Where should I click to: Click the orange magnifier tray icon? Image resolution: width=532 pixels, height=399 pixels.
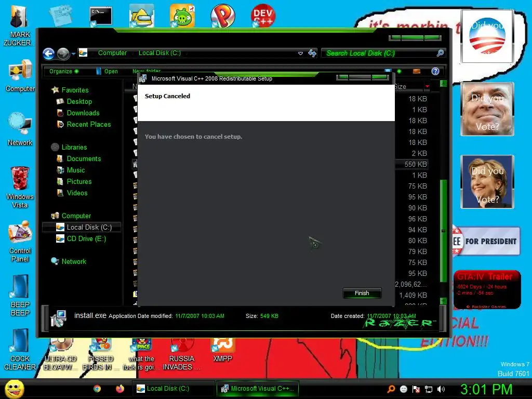pyautogui.click(x=391, y=389)
